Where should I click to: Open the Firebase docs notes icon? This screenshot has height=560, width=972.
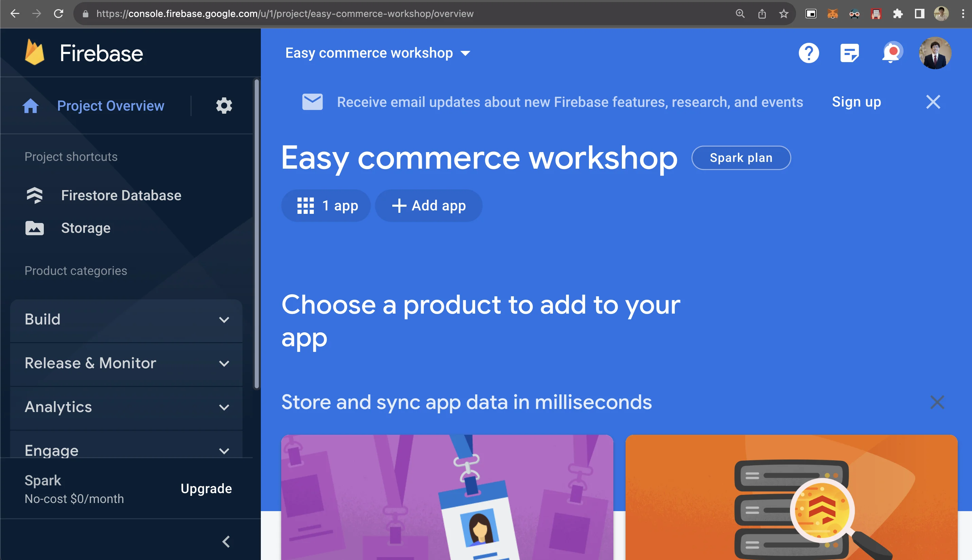pos(849,53)
